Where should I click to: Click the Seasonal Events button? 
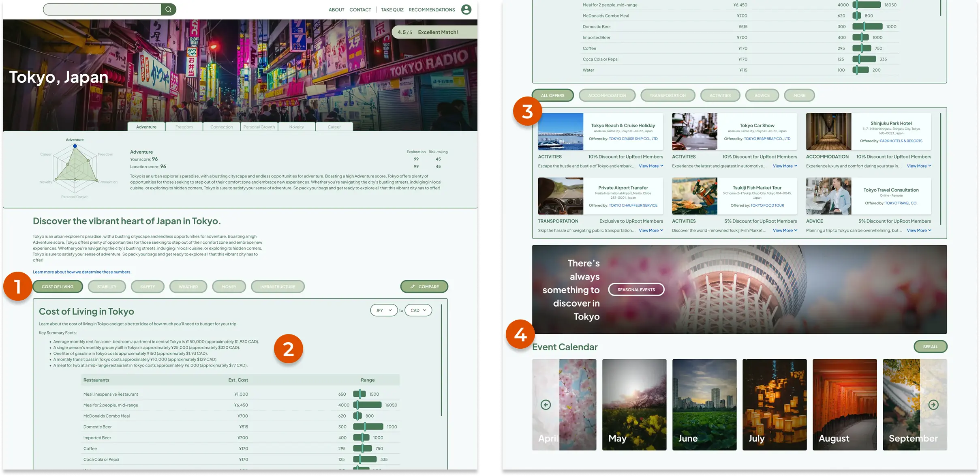coord(636,289)
